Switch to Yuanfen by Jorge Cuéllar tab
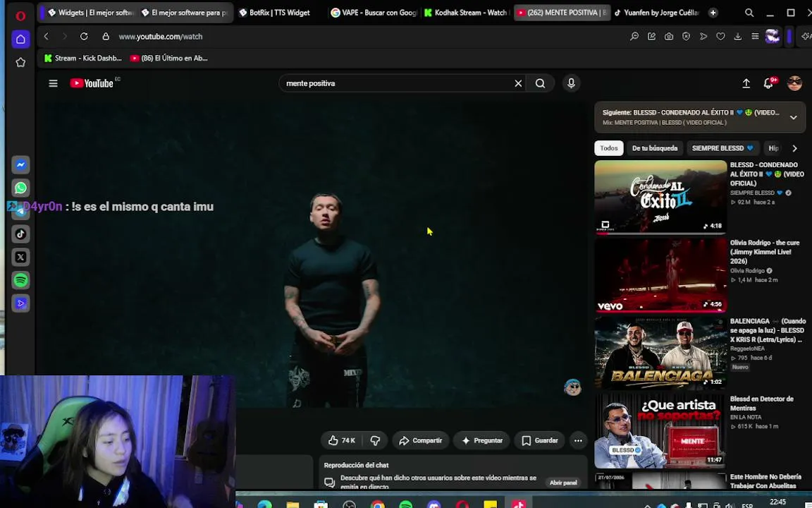The image size is (812, 508). click(x=656, y=13)
